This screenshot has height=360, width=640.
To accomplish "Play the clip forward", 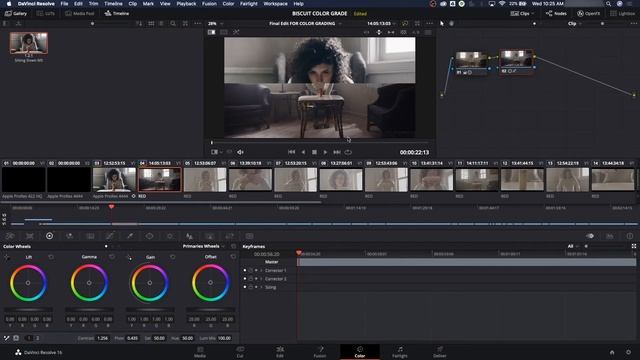I will click(x=325, y=152).
